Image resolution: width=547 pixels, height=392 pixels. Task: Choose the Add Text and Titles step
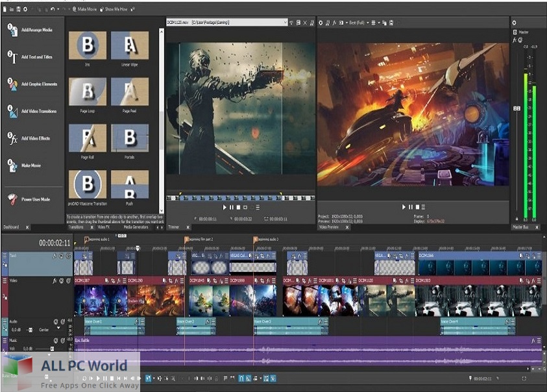[x=30, y=57]
